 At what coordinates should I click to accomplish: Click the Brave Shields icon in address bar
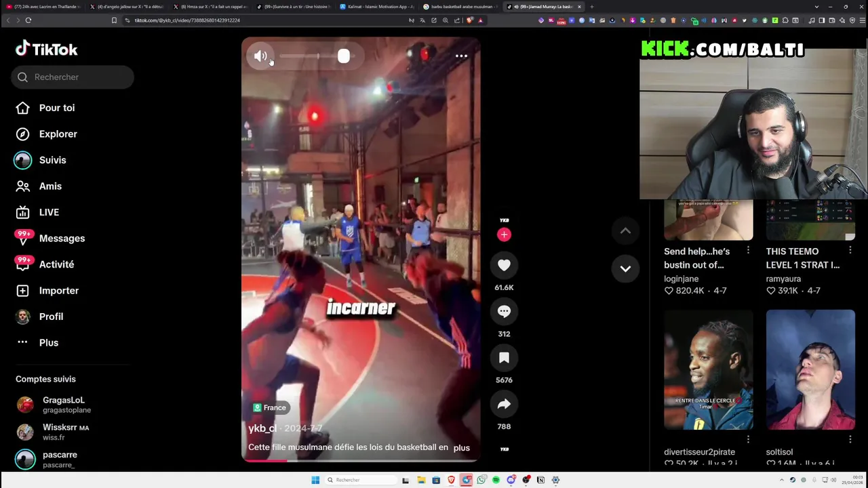[x=469, y=20]
